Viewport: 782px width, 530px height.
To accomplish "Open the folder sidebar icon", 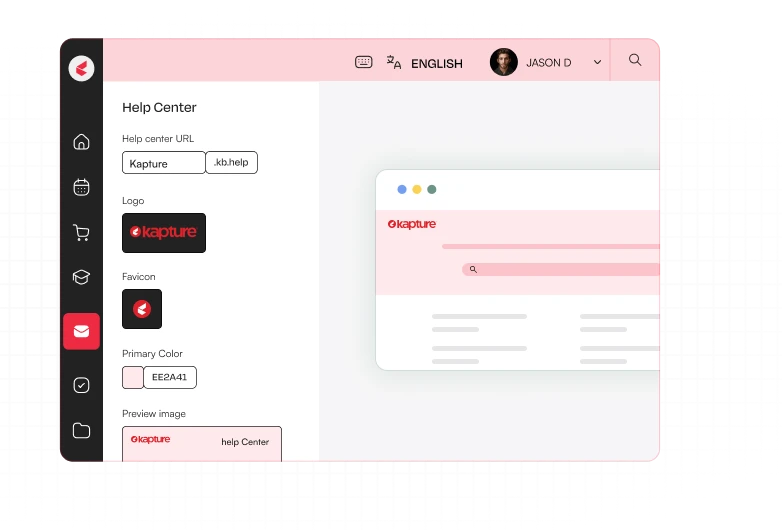I will coord(81,430).
